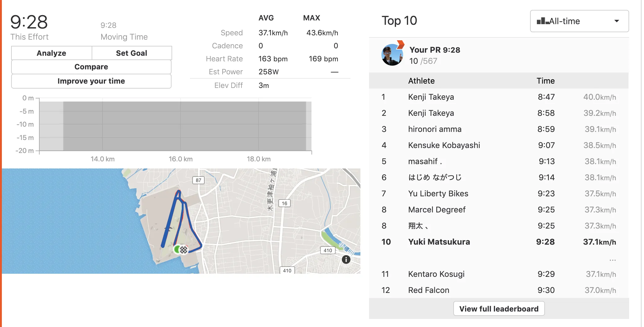Open Red Falcon's leaderboard entry
The image size is (644, 327).
click(429, 290)
